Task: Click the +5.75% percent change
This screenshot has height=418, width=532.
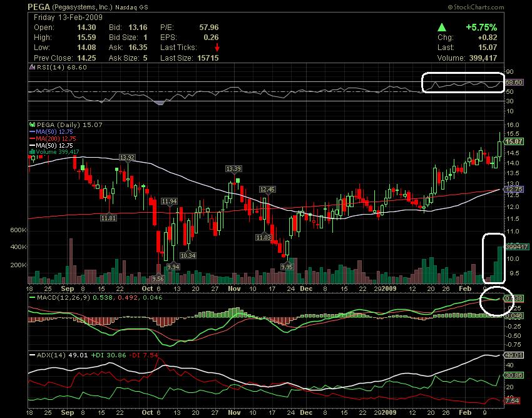Action: pyautogui.click(x=481, y=27)
